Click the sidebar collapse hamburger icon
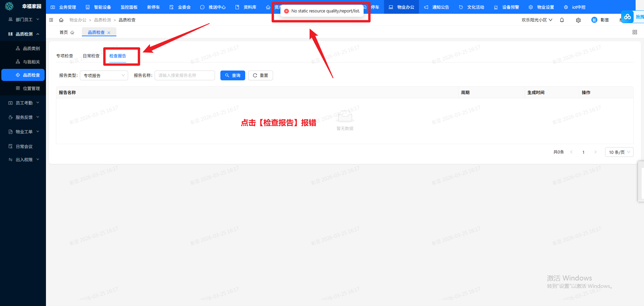 pos(51,20)
